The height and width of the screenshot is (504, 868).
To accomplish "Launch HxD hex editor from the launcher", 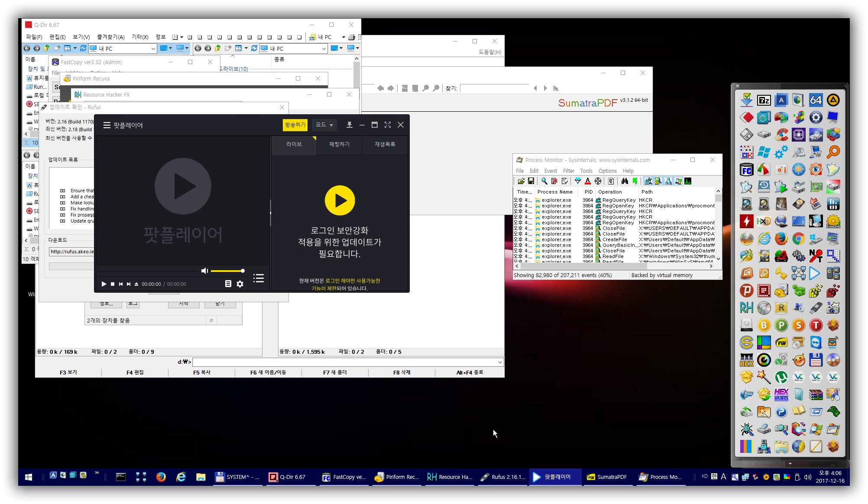I will point(764,221).
